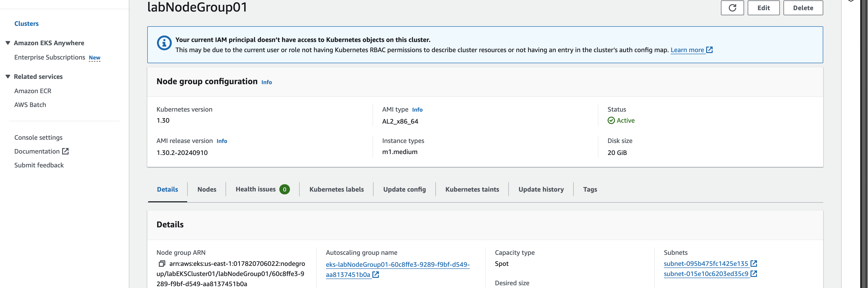Viewport: 868px width, 288px height.
Task: Click external icon beside subnet-095b475fc1425e135
Action: click(754, 263)
